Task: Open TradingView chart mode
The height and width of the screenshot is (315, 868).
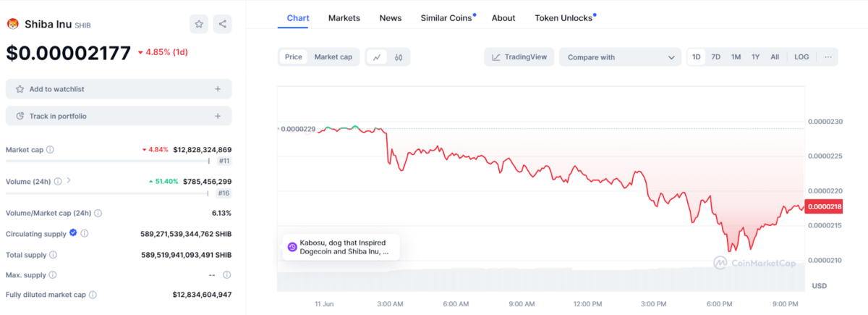Action: coord(519,56)
